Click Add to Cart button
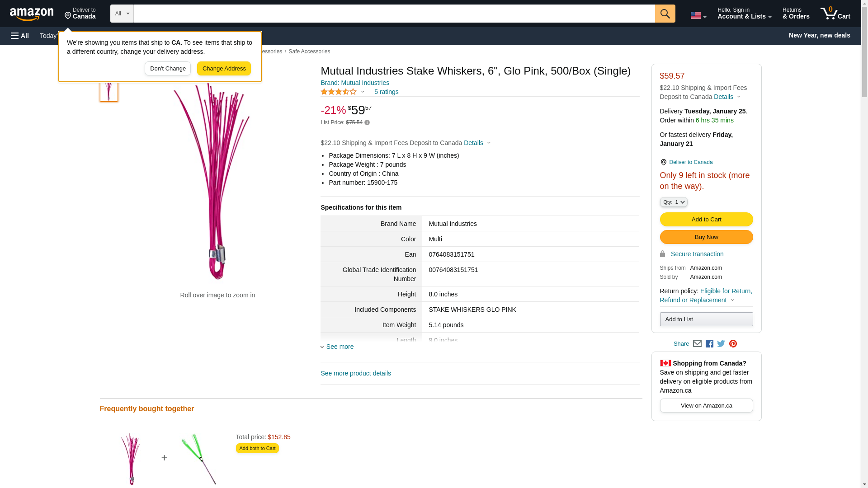This screenshot has height=488, width=868. coord(706,219)
